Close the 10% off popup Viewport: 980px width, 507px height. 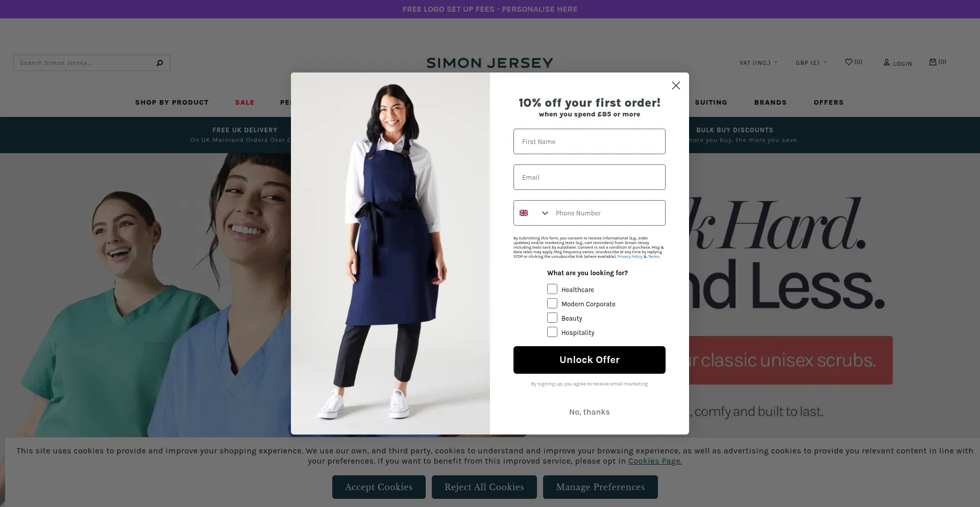click(676, 86)
